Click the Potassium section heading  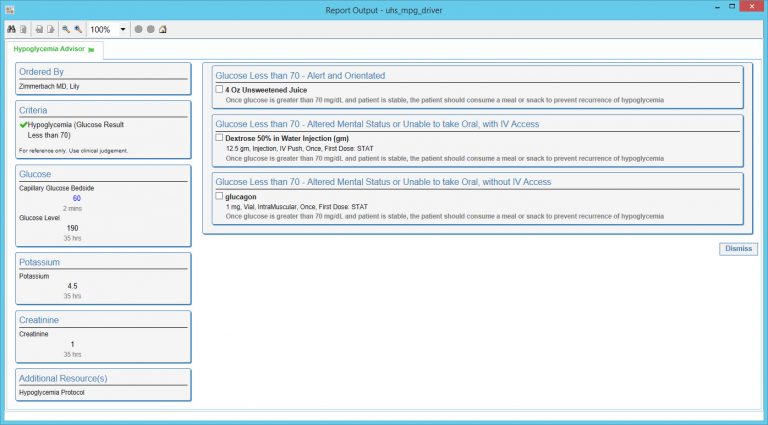click(39, 262)
